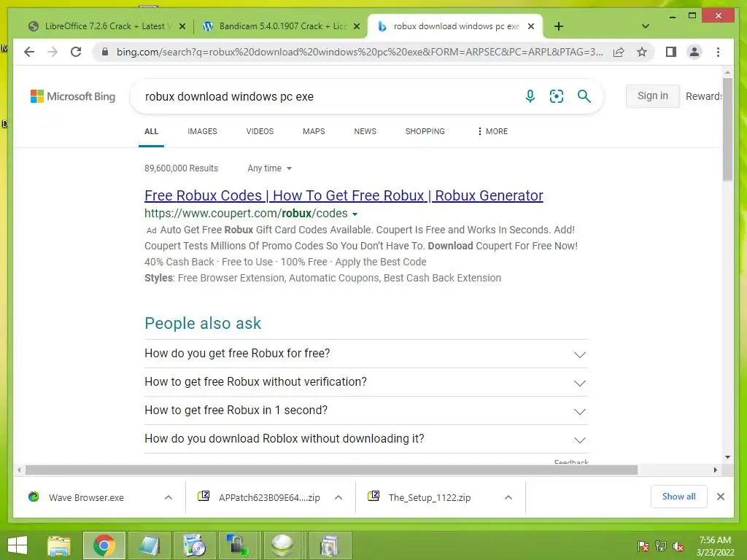Open Free Robux Codes ad link

click(x=344, y=195)
